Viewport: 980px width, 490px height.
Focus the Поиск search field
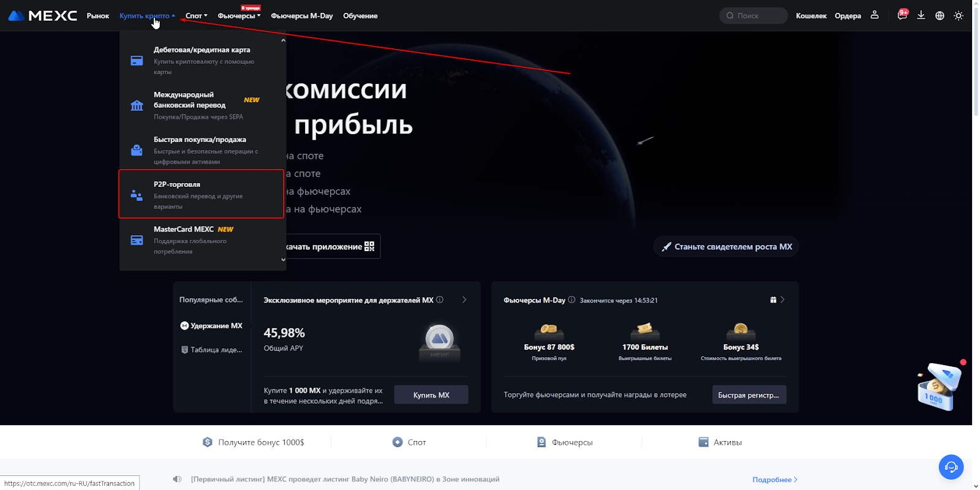point(753,15)
